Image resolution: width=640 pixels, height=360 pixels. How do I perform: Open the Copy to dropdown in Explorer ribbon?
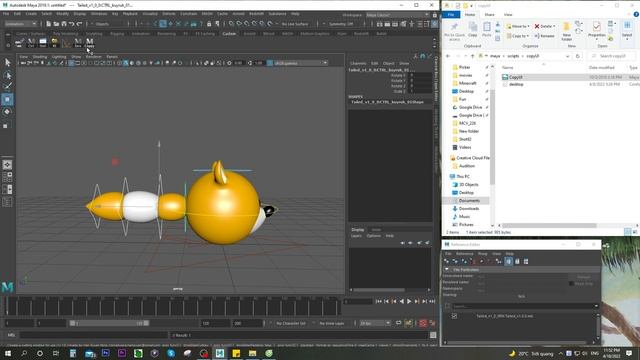click(518, 36)
